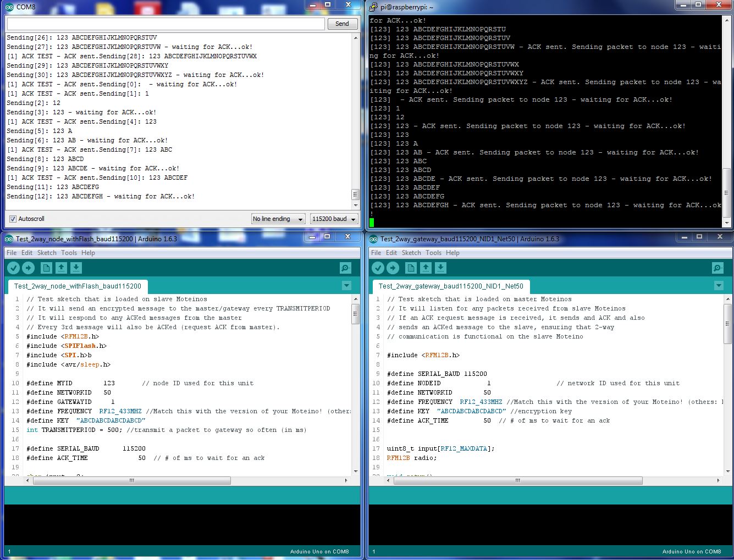Click gateway sketch editor vertical scrollbar thumb

click(x=727, y=323)
